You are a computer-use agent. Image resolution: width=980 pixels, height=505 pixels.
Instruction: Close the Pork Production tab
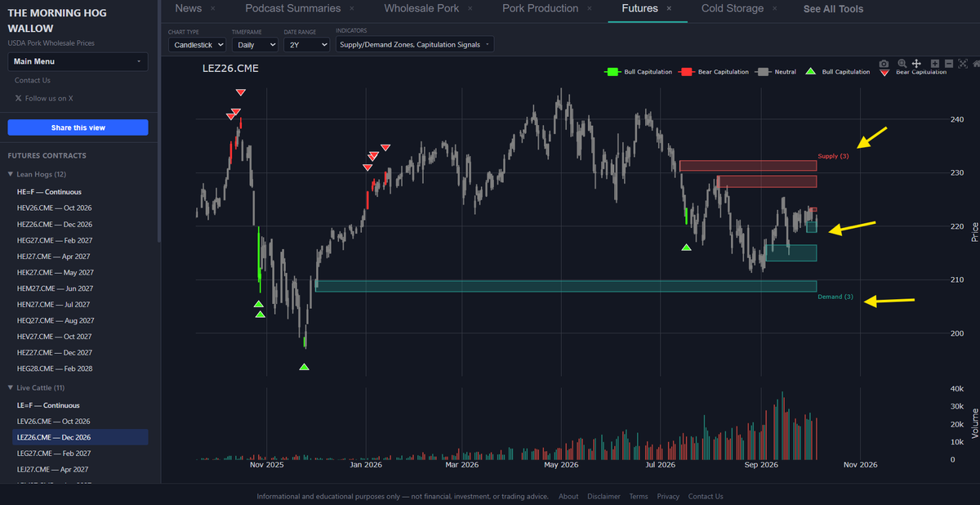[x=589, y=8]
